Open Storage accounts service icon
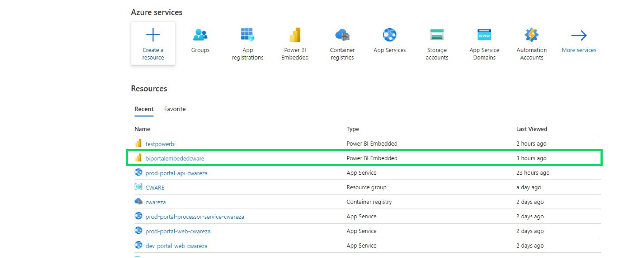Viewport: 644px width, 258px height. click(x=437, y=35)
